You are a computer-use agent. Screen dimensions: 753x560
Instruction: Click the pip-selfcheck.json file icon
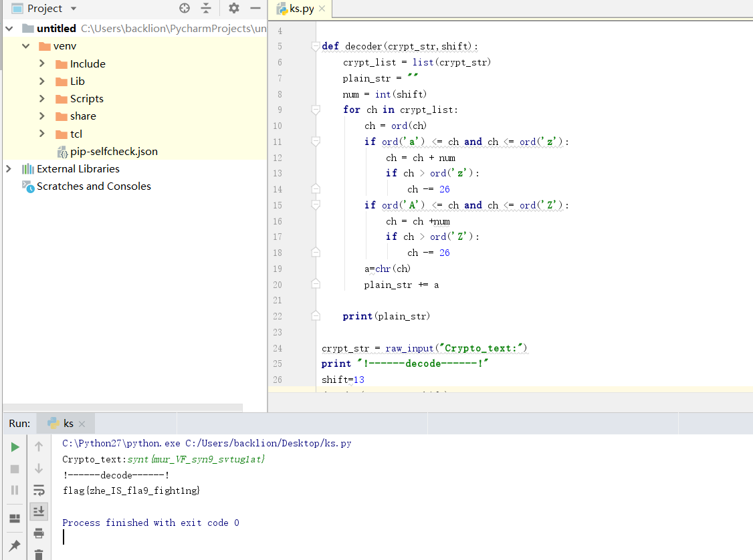[62, 152]
